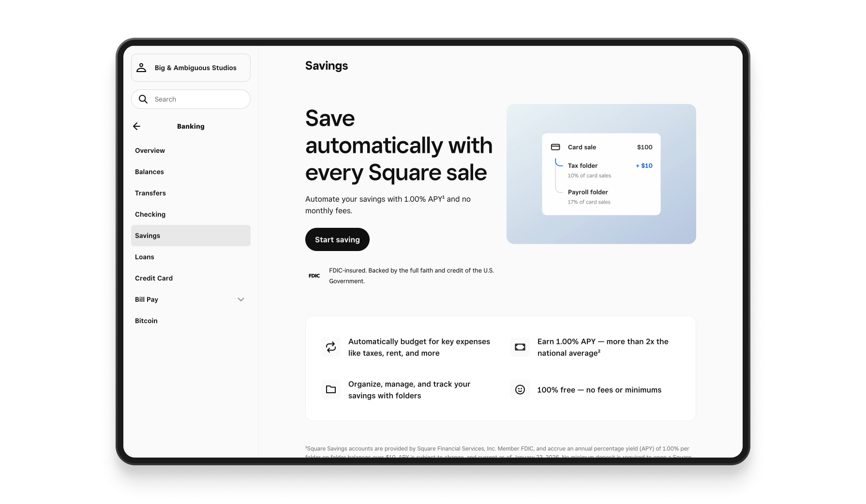Click the Tax folder +$10 amount

(x=643, y=165)
